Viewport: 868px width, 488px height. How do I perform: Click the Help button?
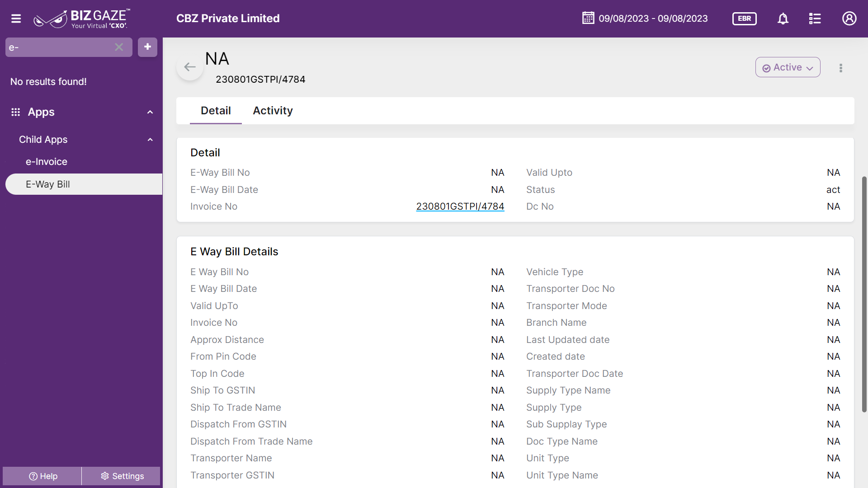(42, 476)
